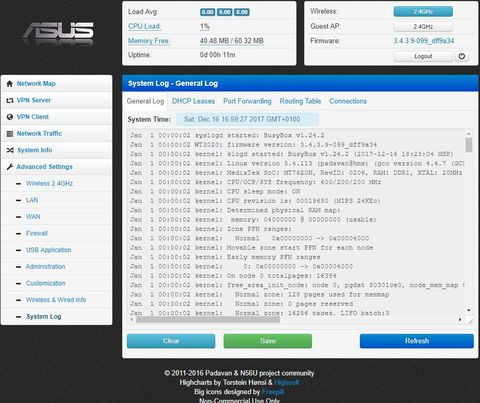Switch to General Log tab
480x403 pixels.
(145, 101)
